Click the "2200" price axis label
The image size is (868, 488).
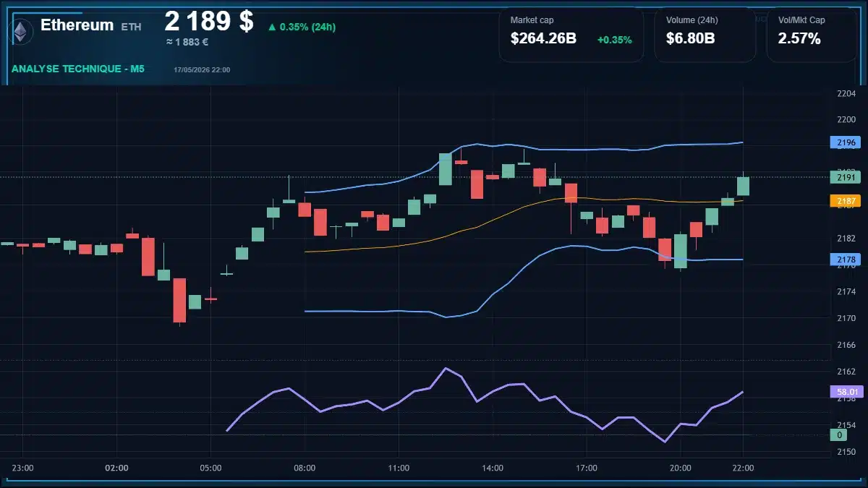[x=846, y=119]
